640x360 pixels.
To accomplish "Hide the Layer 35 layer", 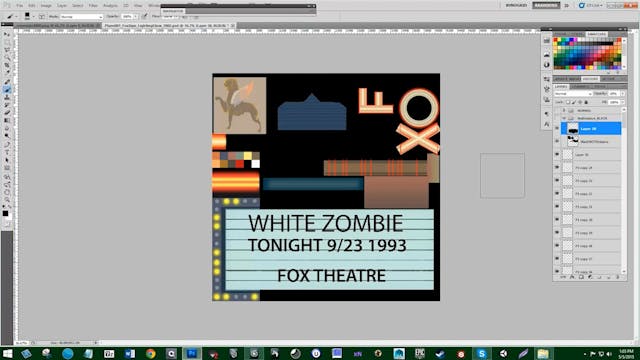I will point(557,155).
